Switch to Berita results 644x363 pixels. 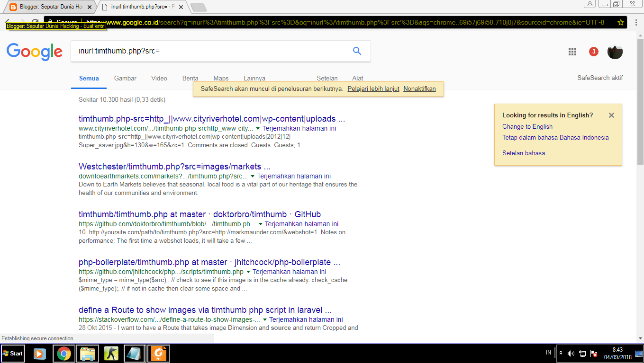pos(190,79)
